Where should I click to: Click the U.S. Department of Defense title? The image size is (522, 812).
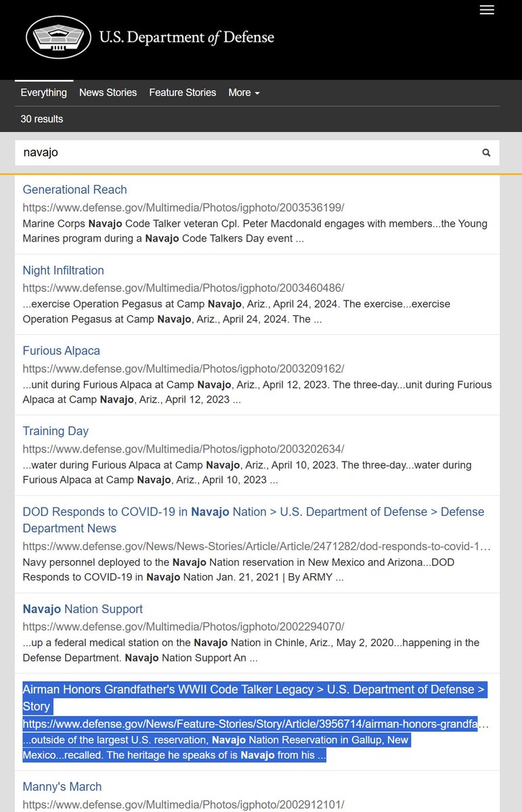click(187, 37)
